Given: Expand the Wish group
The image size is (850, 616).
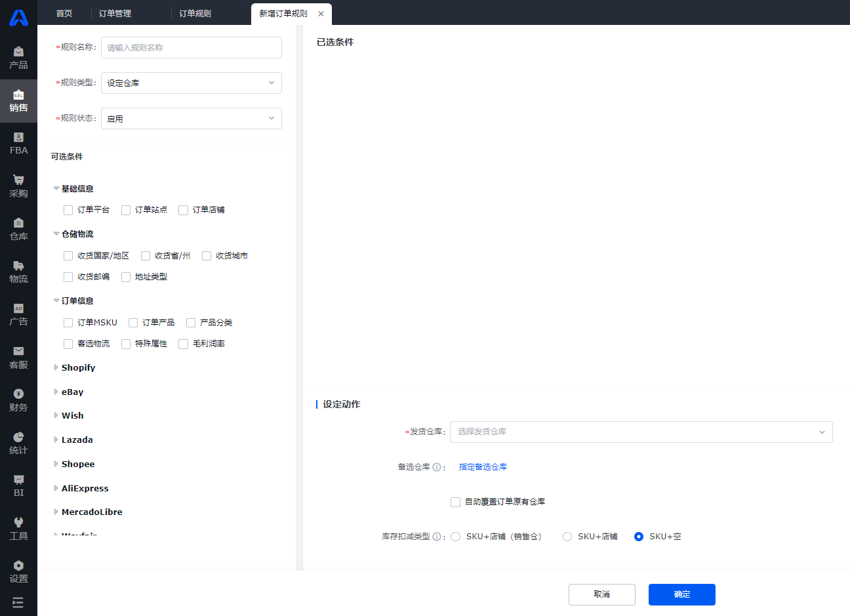Looking at the screenshot, I should (56, 416).
